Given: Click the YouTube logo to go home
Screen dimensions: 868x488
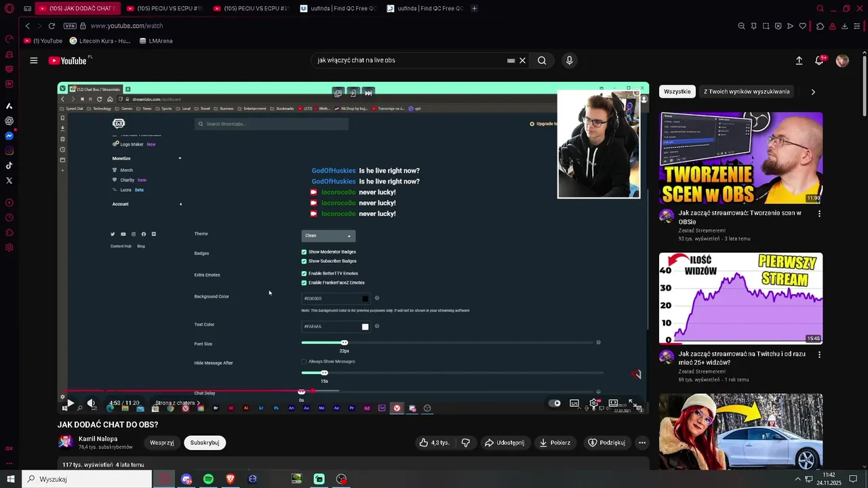Looking at the screenshot, I should (67, 60).
